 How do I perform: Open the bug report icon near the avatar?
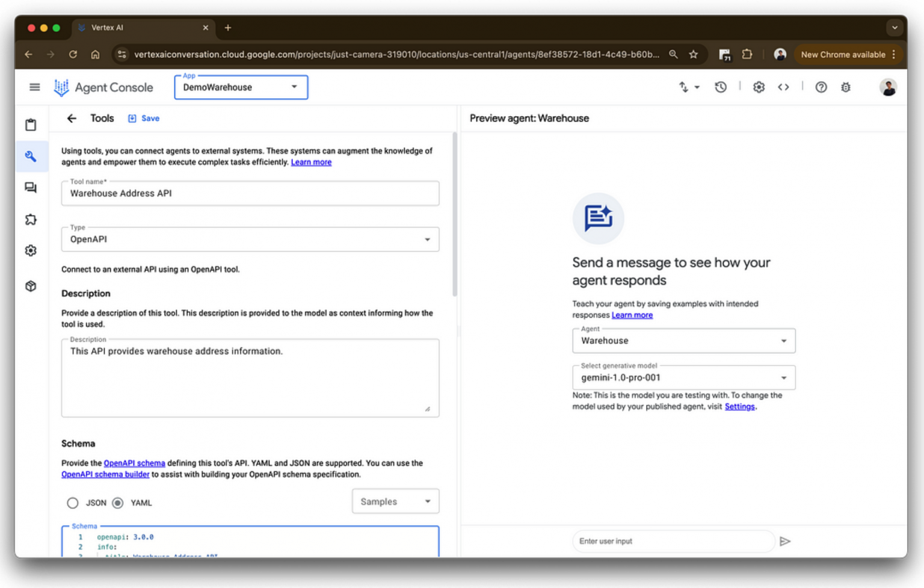[846, 87]
